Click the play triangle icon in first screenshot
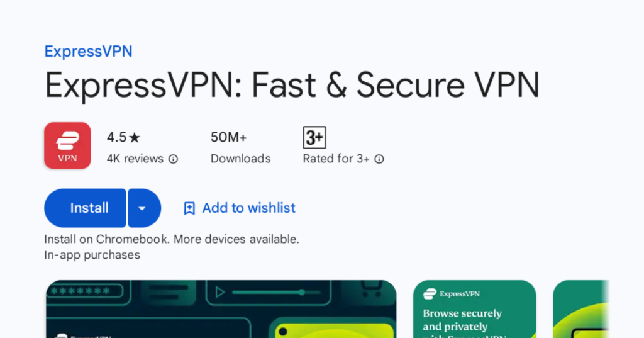Viewport: 644px width, 338px height. click(219, 292)
